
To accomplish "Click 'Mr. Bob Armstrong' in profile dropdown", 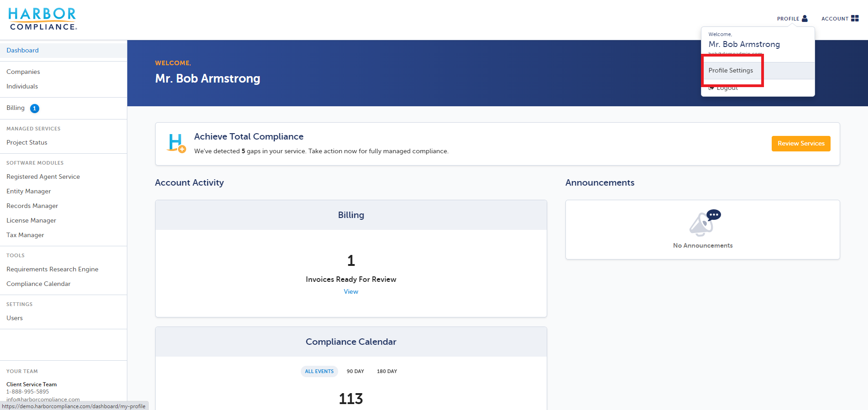I will [744, 44].
